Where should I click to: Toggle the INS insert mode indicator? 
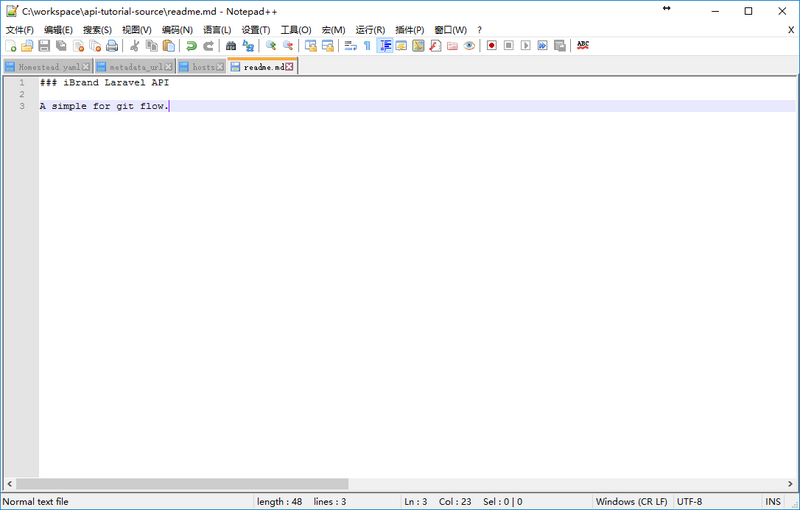coord(773,502)
